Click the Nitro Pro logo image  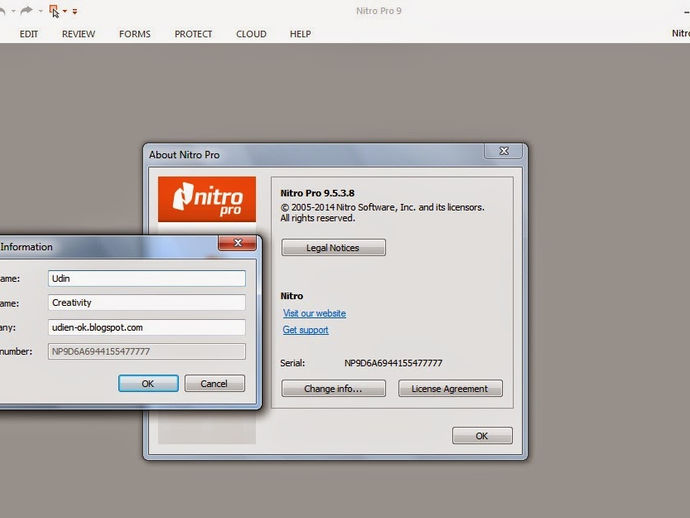pyautogui.click(x=207, y=199)
